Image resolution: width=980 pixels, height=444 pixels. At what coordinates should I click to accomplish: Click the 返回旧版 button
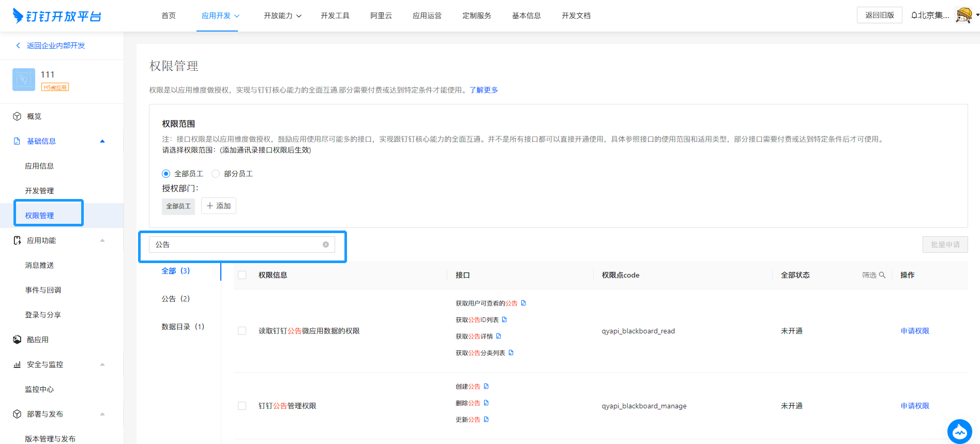[x=880, y=15]
